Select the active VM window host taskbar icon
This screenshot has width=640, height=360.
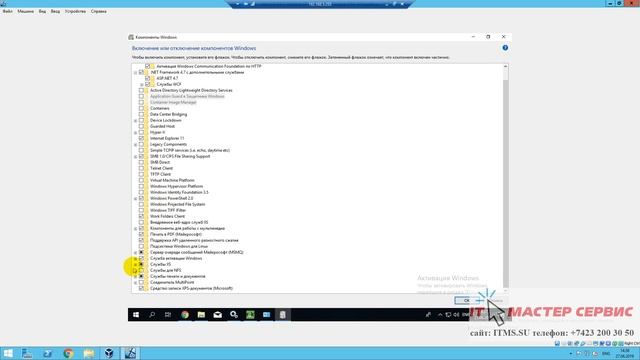pyautogui.click(x=130, y=353)
